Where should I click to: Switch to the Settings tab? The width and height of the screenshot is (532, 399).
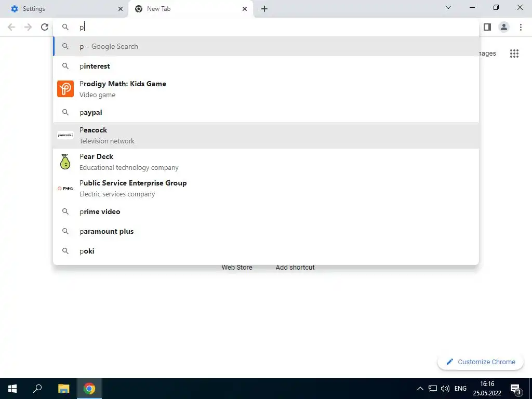pyautogui.click(x=64, y=9)
